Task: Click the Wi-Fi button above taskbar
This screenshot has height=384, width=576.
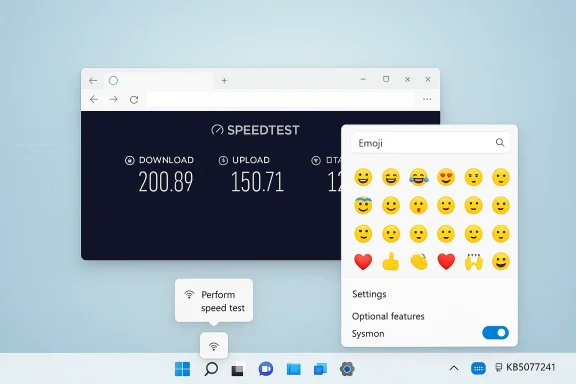Action: point(214,346)
